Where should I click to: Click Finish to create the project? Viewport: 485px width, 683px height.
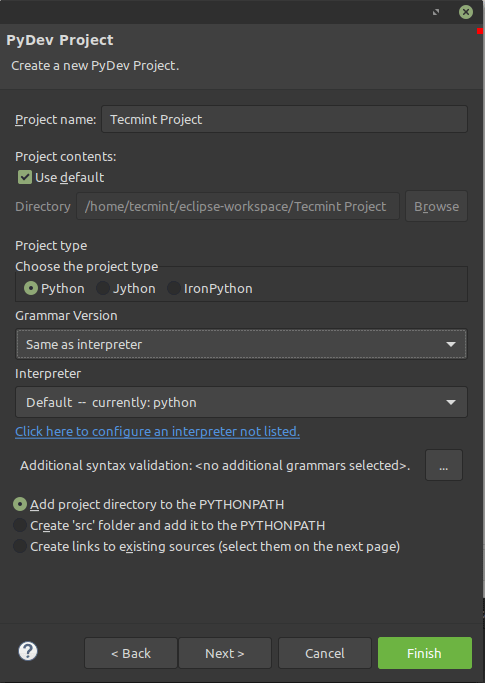425,653
